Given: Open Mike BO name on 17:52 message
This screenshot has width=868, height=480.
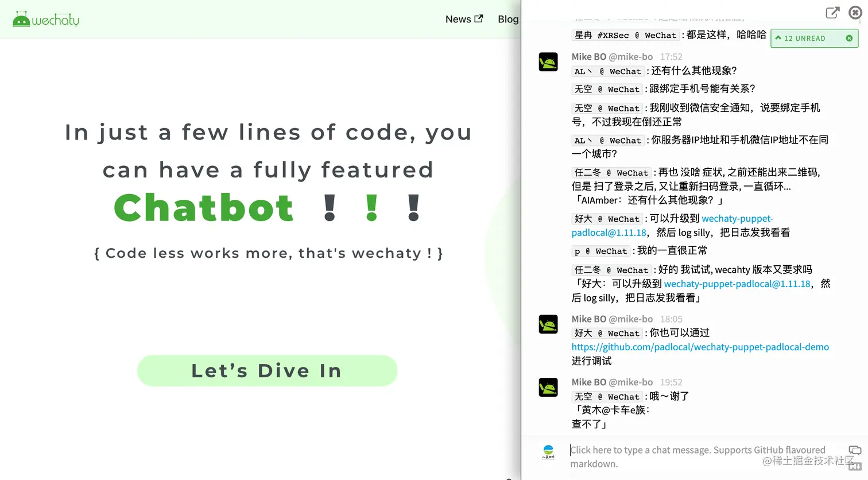Looking at the screenshot, I should coord(589,56).
